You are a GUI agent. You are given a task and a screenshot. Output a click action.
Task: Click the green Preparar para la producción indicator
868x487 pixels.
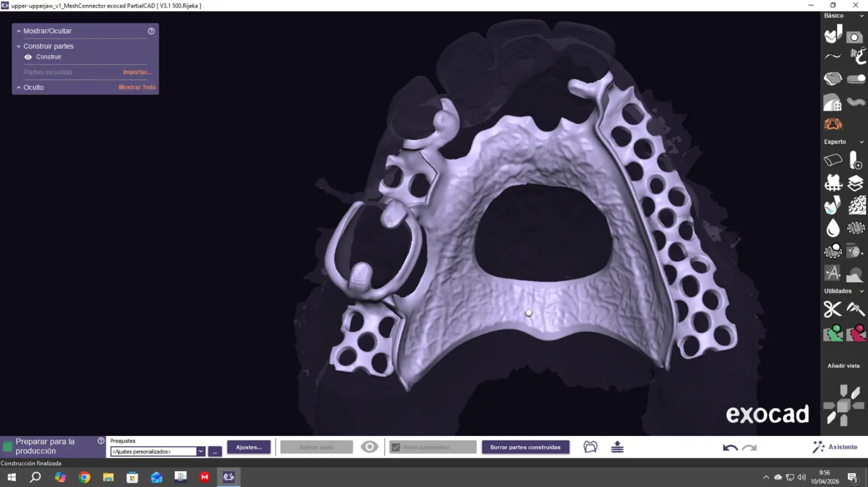coord(8,447)
